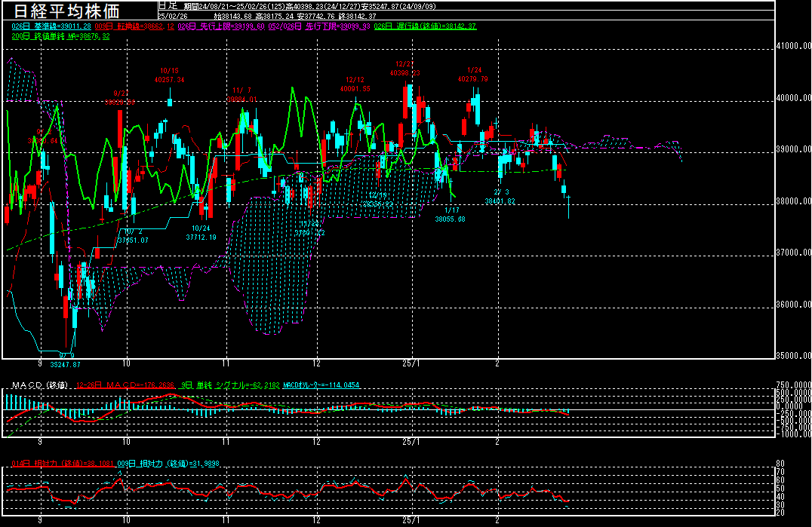The height and width of the screenshot is (527, 812).
Task: Click the 40000.00 price axis label
Action: click(x=794, y=98)
